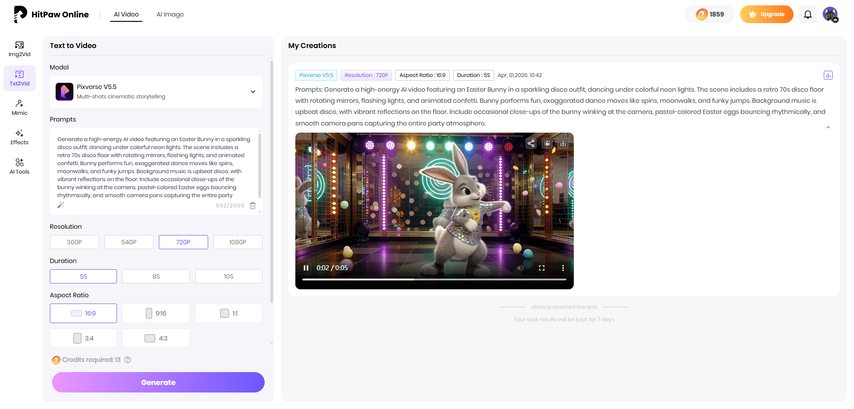The height and width of the screenshot is (409, 854).
Task: Open the notifications bell
Action: click(x=808, y=15)
